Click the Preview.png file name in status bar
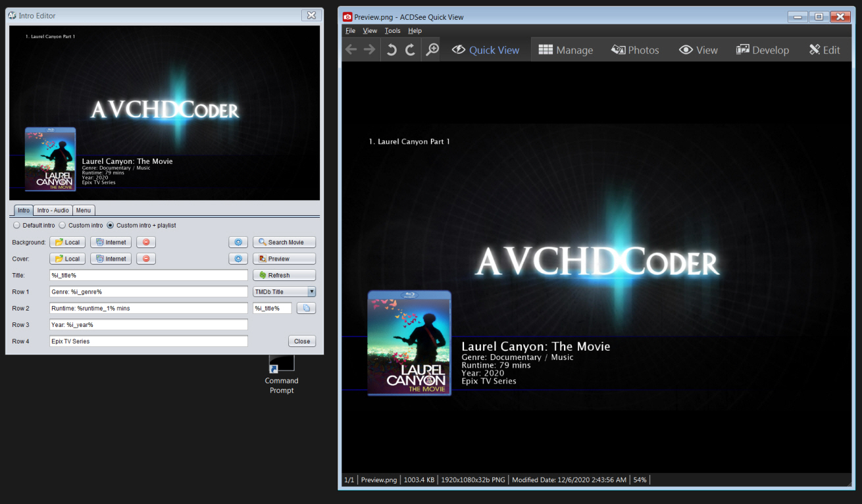 click(x=379, y=480)
